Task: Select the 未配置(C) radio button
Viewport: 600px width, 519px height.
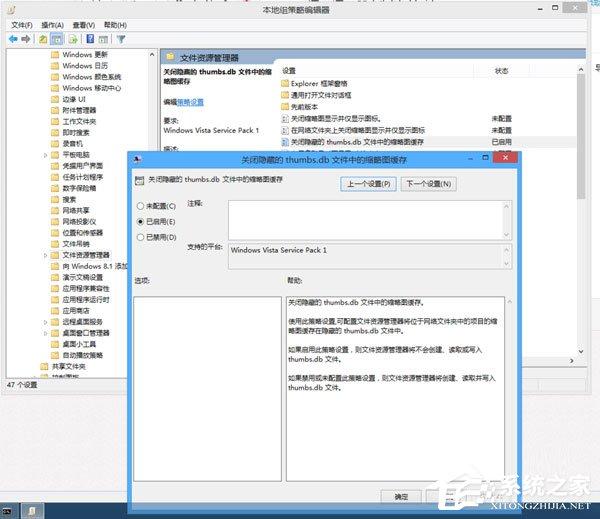Action: click(140, 206)
